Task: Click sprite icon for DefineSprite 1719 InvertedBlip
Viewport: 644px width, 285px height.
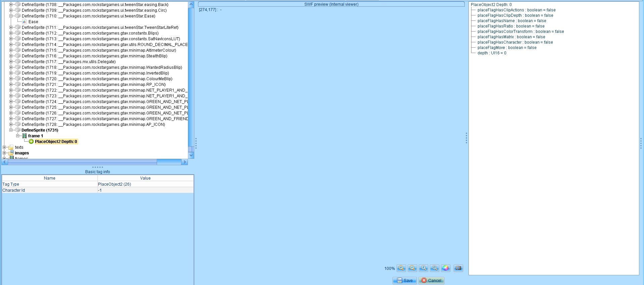Action: pos(18,73)
